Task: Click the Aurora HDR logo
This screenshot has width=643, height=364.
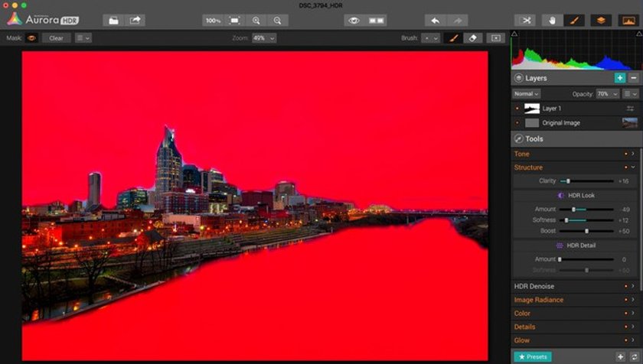Action: click(x=43, y=19)
